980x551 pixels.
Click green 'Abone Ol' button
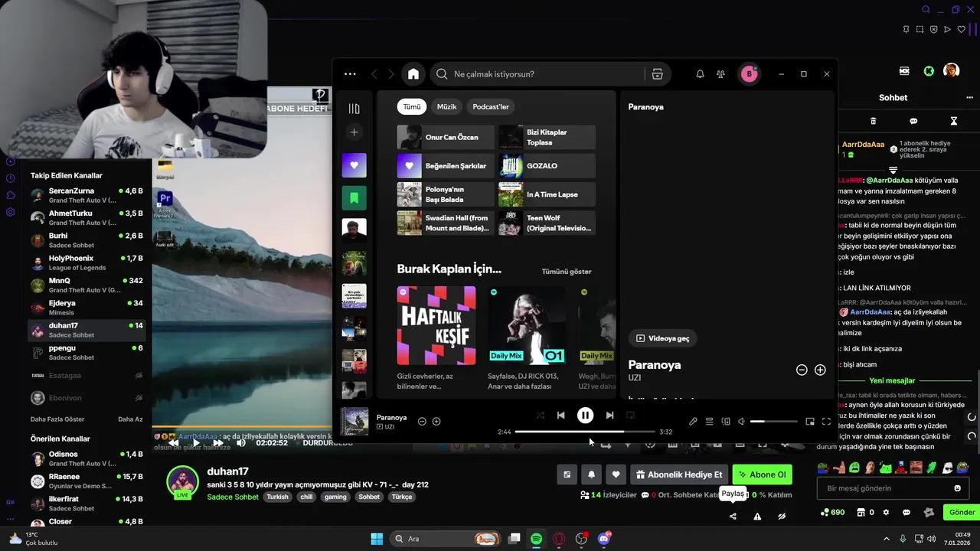(x=762, y=474)
